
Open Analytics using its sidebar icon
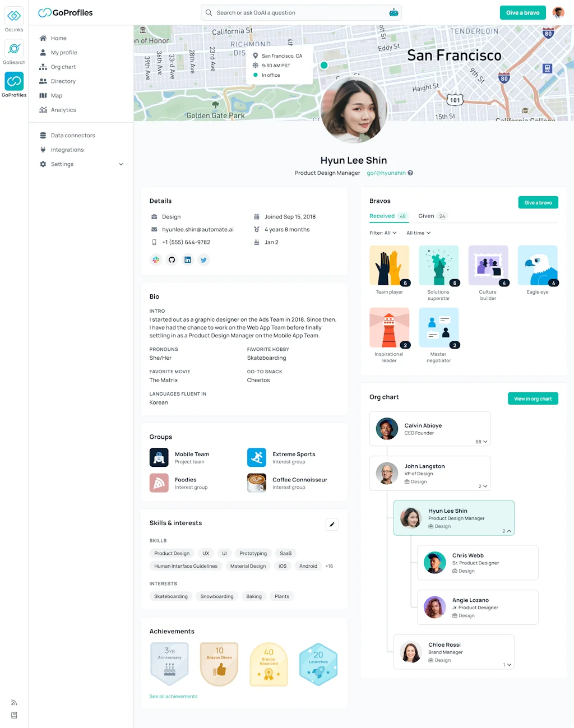[x=44, y=110]
